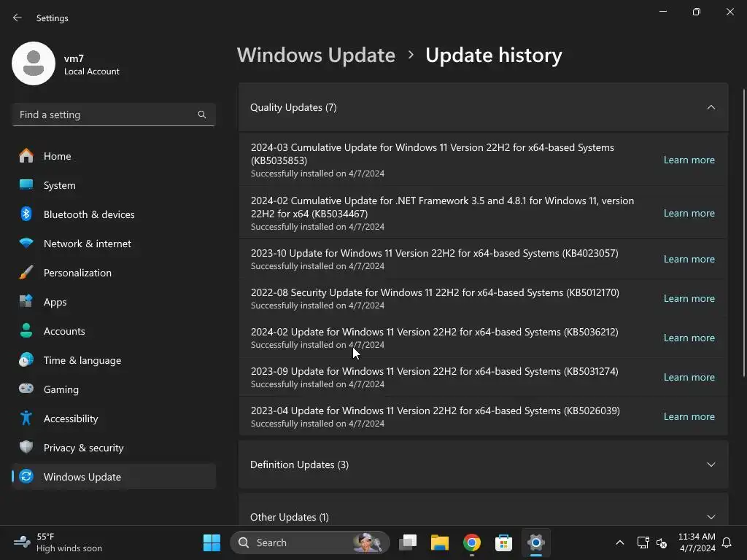Image resolution: width=747 pixels, height=560 pixels.
Task: Learn more about KB5034467 .NET update
Action: 689,214
